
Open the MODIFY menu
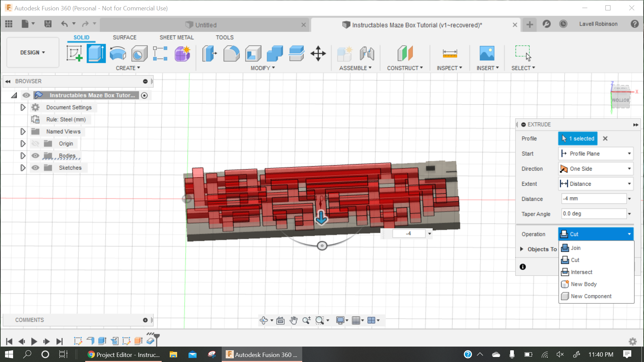point(263,68)
